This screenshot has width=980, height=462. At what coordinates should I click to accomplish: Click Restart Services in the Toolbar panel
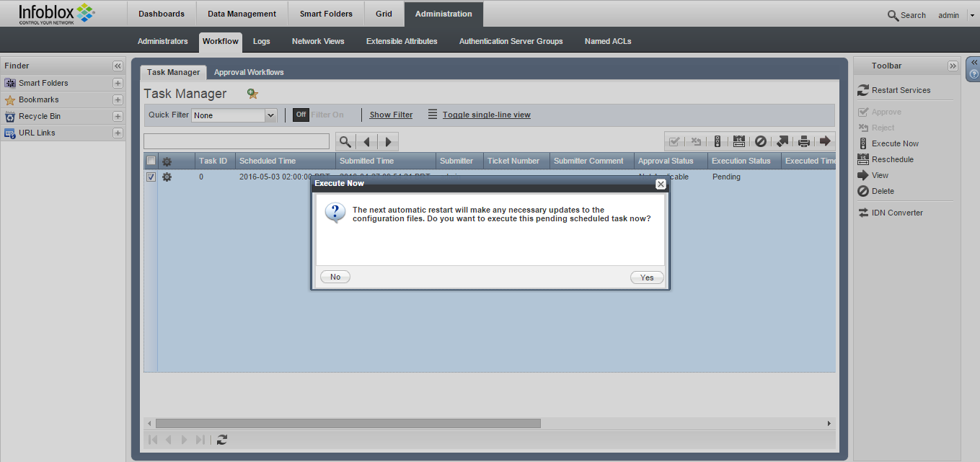(901, 90)
